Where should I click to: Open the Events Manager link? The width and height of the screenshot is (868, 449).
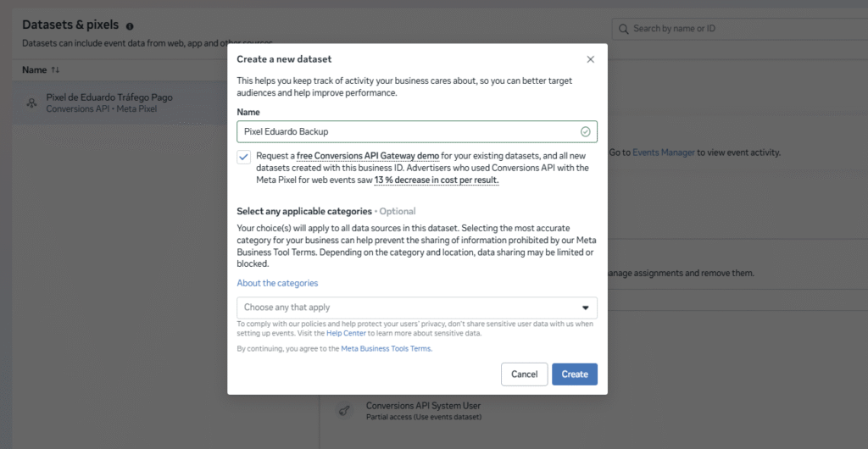click(x=664, y=152)
